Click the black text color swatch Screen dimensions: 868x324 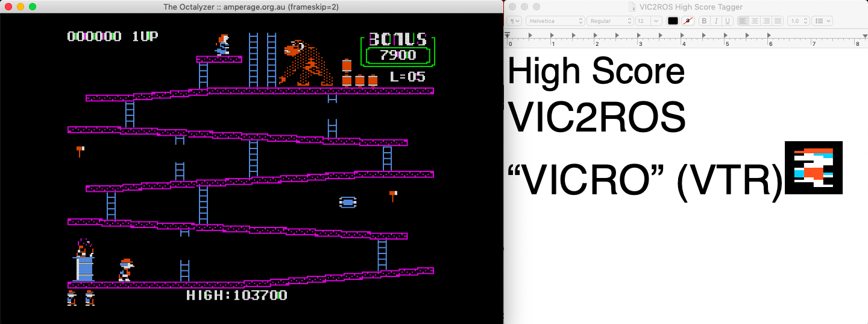(x=673, y=21)
